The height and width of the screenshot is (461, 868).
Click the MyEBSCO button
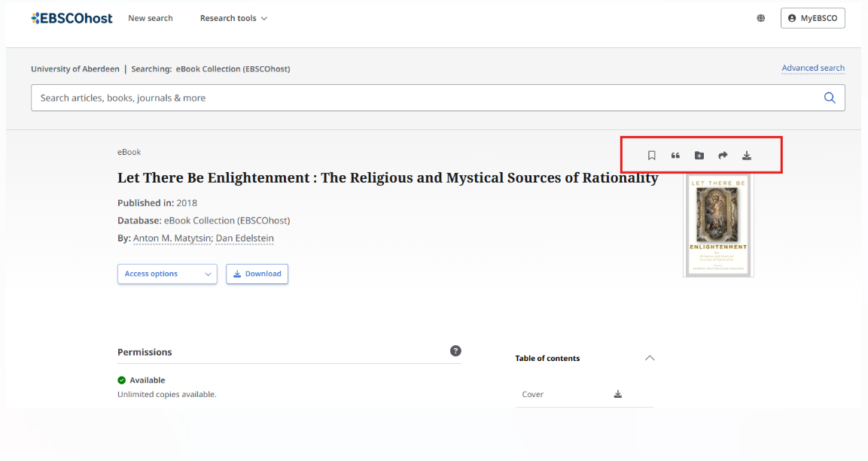(812, 18)
